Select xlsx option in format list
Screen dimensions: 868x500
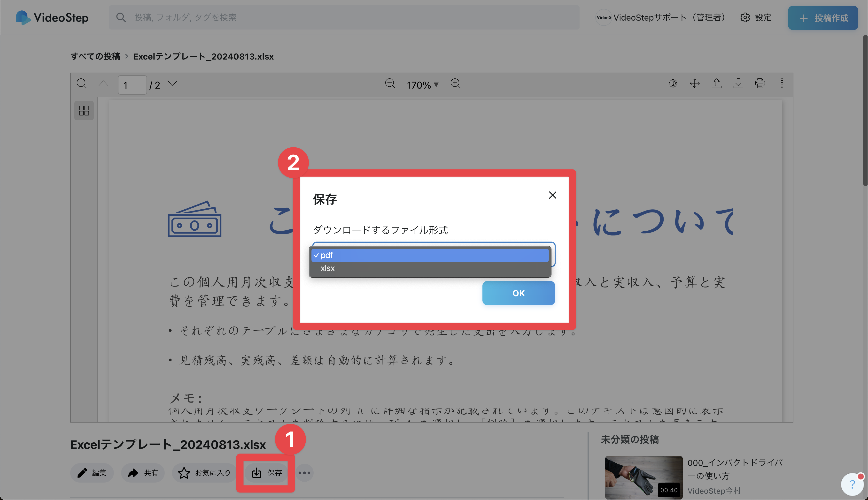430,268
